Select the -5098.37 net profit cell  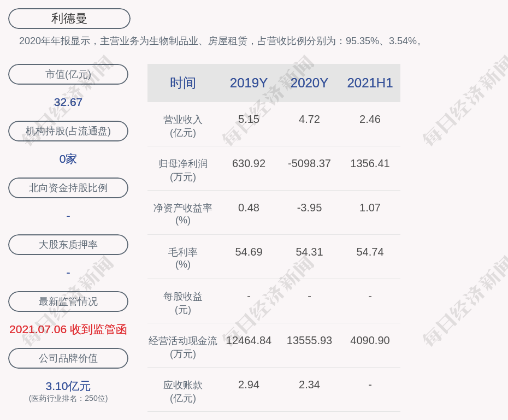click(309, 163)
